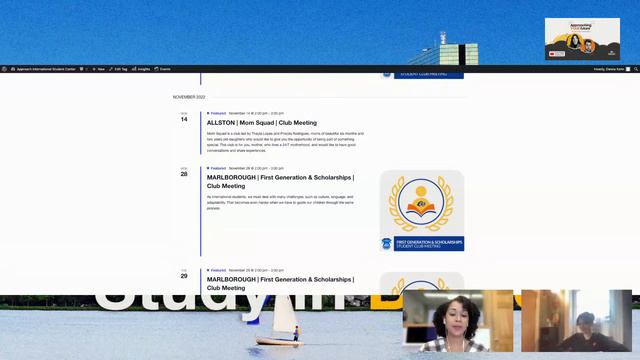Click the Mom Squad event description paragraph
640x360 pixels.
click(285, 142)
